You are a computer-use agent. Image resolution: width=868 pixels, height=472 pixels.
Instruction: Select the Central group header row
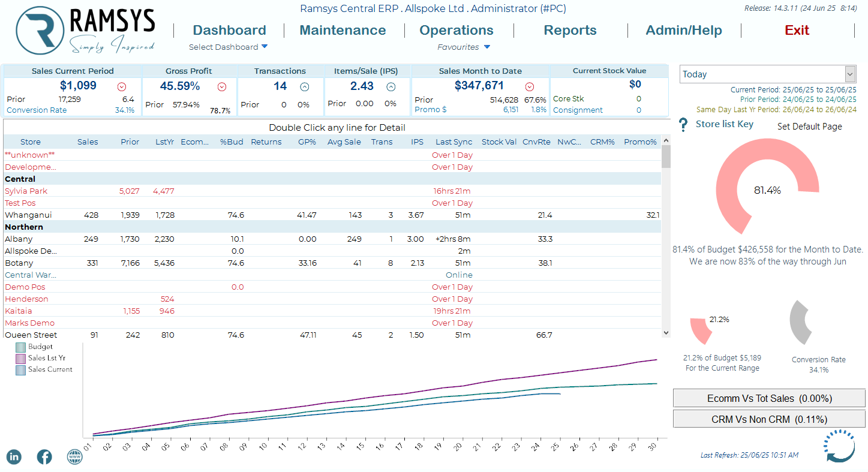coord(332,179)
